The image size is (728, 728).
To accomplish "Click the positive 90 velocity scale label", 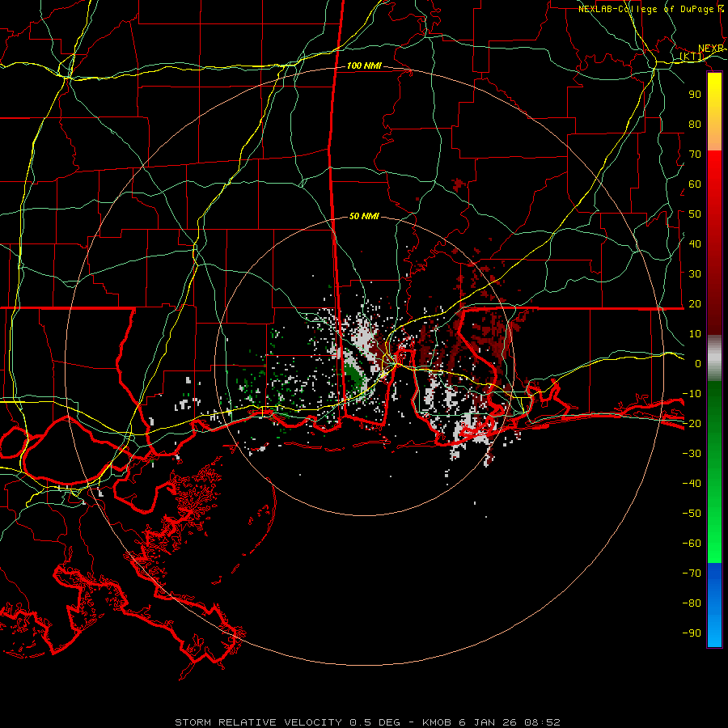I will (695, 95).
